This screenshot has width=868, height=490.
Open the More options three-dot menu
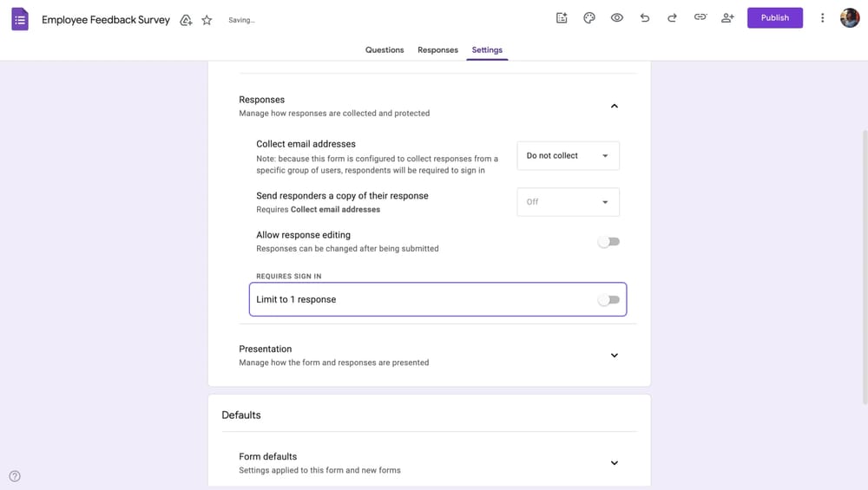point(822,17)
